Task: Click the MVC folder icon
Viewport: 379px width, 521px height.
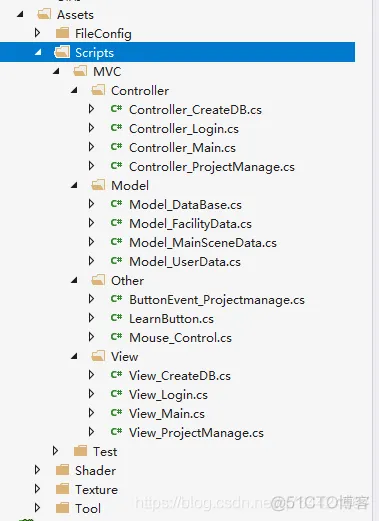Action: (80, 71)
